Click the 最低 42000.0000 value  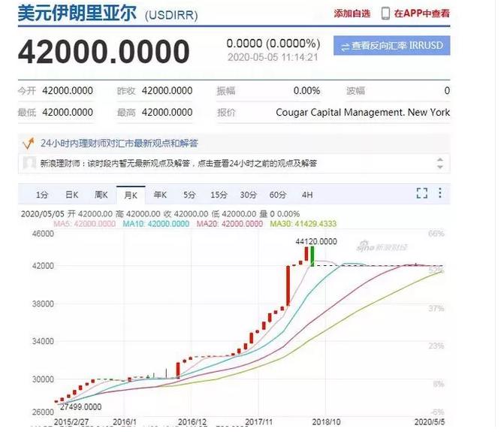68,113
